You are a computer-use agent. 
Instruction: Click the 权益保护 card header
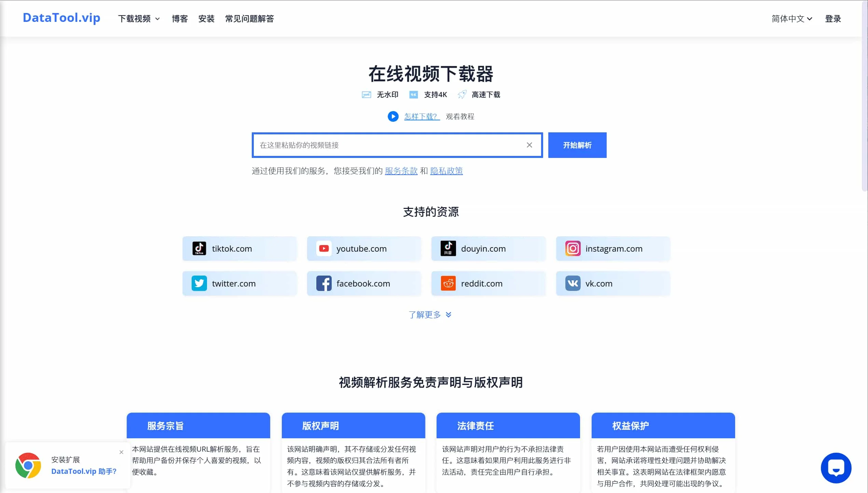click(663, 426)
